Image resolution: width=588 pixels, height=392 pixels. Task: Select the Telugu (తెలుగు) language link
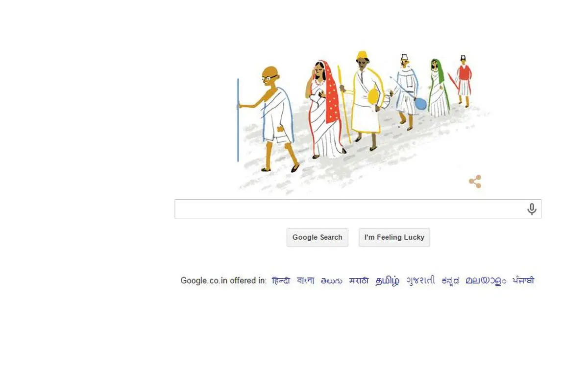point(332,281)
